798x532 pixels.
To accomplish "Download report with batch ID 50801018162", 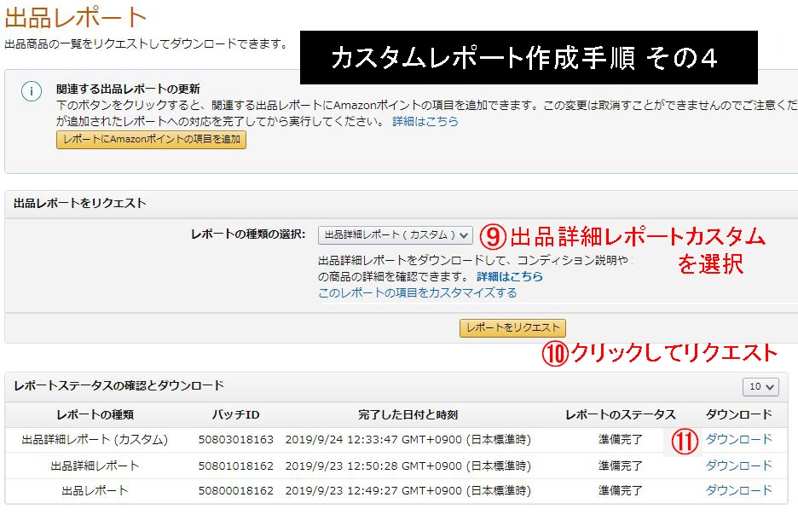I will [x=738, y=465].
